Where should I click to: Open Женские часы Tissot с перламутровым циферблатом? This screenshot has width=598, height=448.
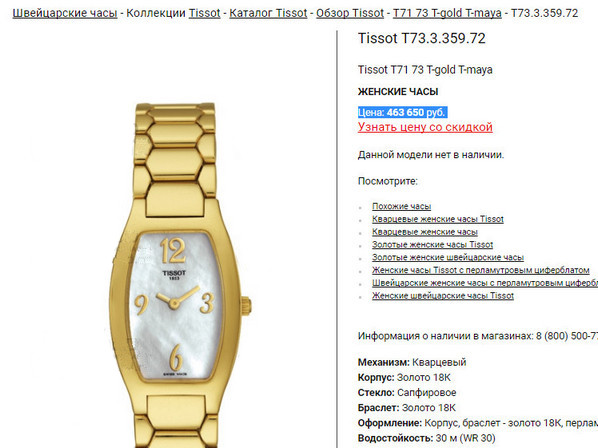coord(481,270)
